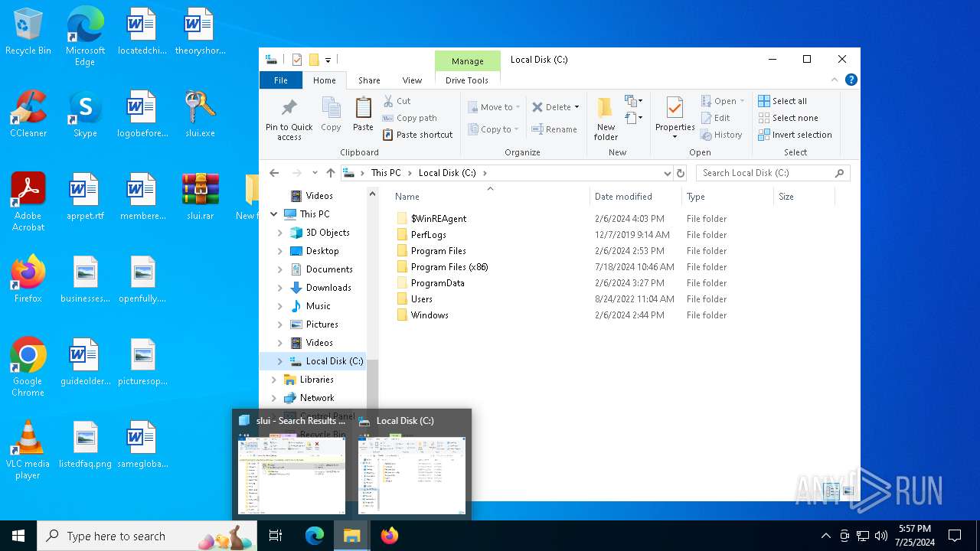Collapse the This PC tree node
This screenshot has height=551, width=980.
pos(274,214)
